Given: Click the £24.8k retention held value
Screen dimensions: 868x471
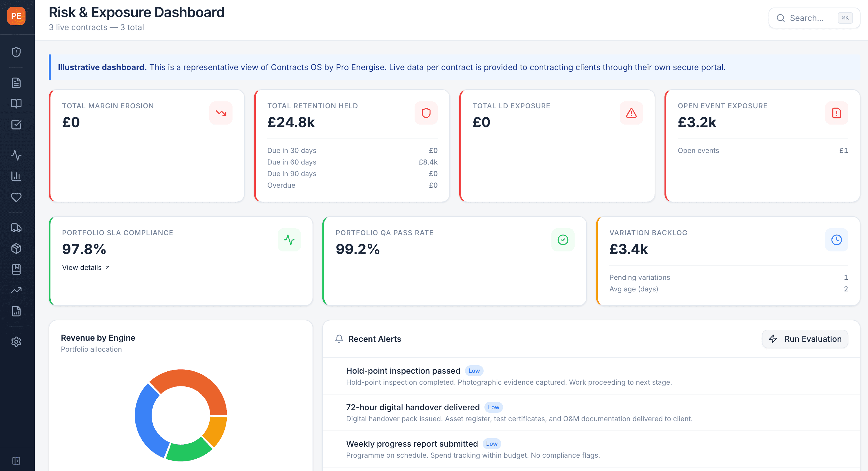Looking at the screenshot, I should pyautogui.click(x=291, y=122).
